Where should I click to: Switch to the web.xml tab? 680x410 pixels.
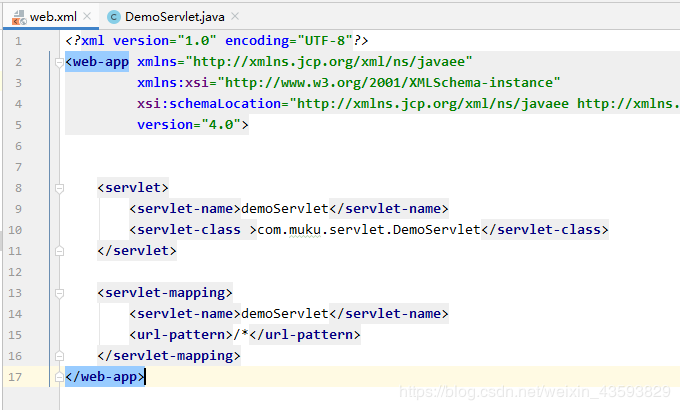coord(51,16)
